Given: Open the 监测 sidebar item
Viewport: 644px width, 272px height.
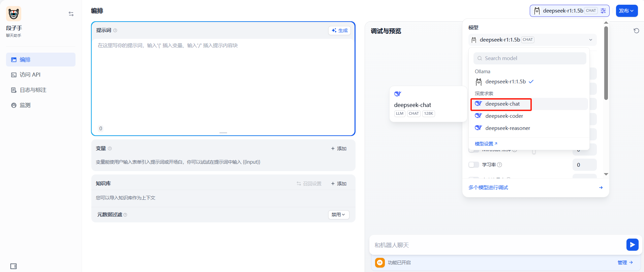Looking at the screenshot, I should [41, 105].
